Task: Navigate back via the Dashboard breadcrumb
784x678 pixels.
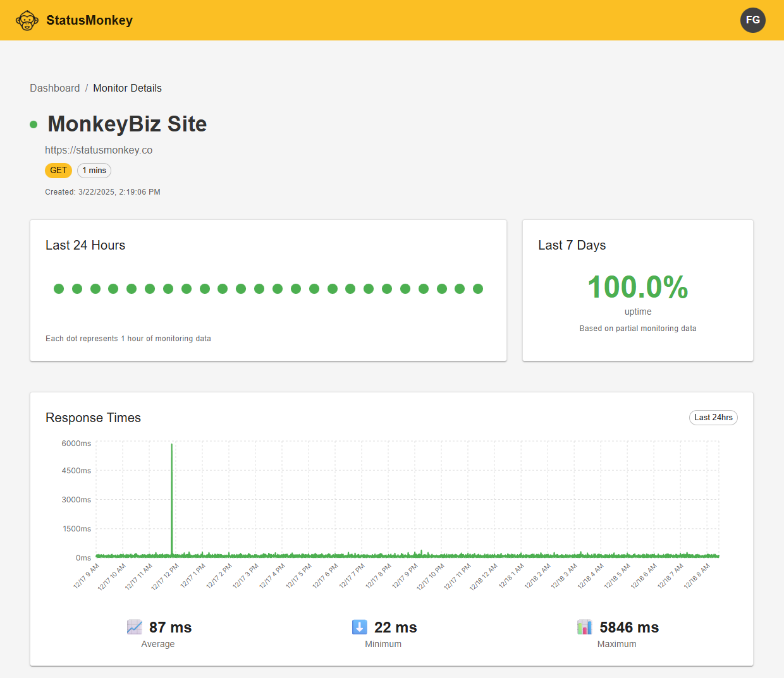Action: pos(54,88)
